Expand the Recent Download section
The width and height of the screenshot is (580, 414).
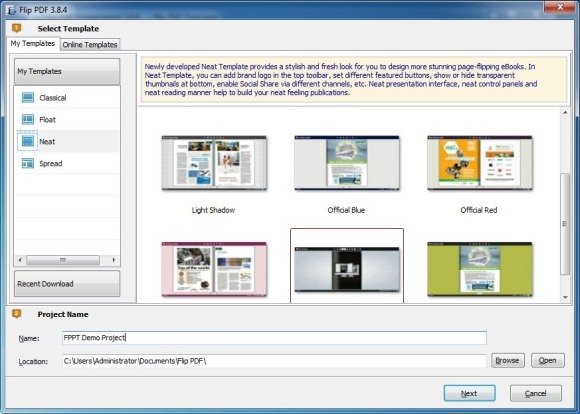(67, 284)
